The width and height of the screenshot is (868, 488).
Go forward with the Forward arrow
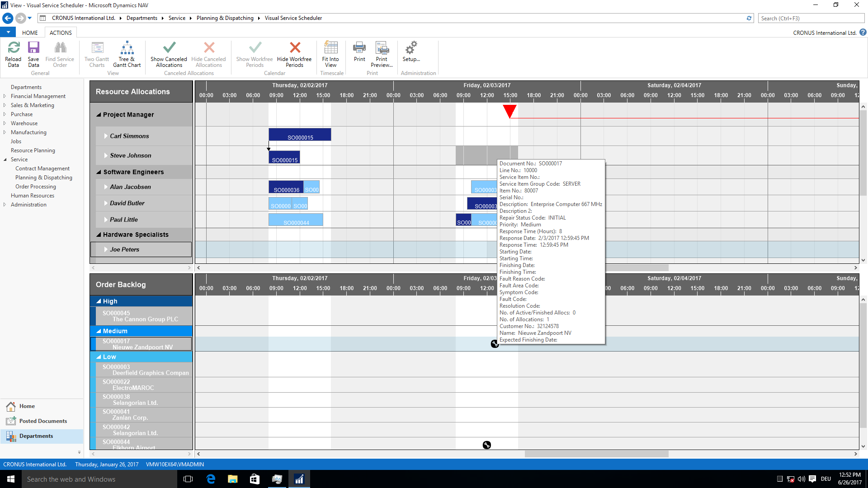[20, 18]
